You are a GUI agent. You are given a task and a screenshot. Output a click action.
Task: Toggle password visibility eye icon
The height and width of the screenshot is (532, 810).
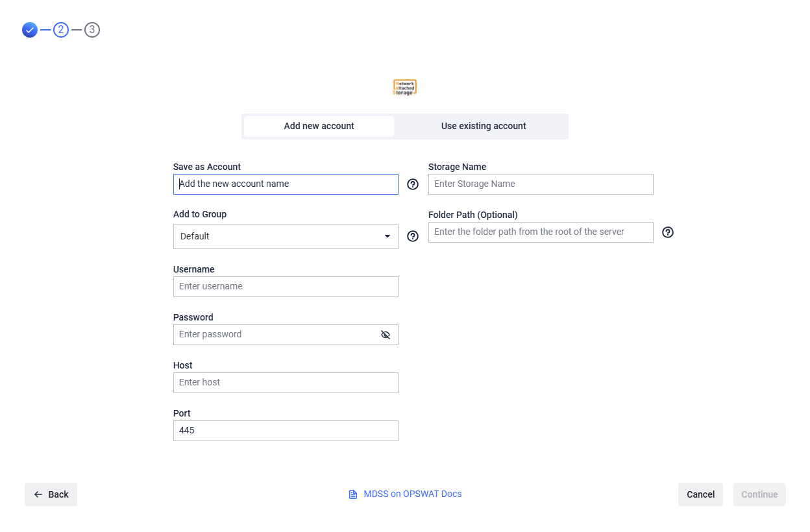coord(386,335)
